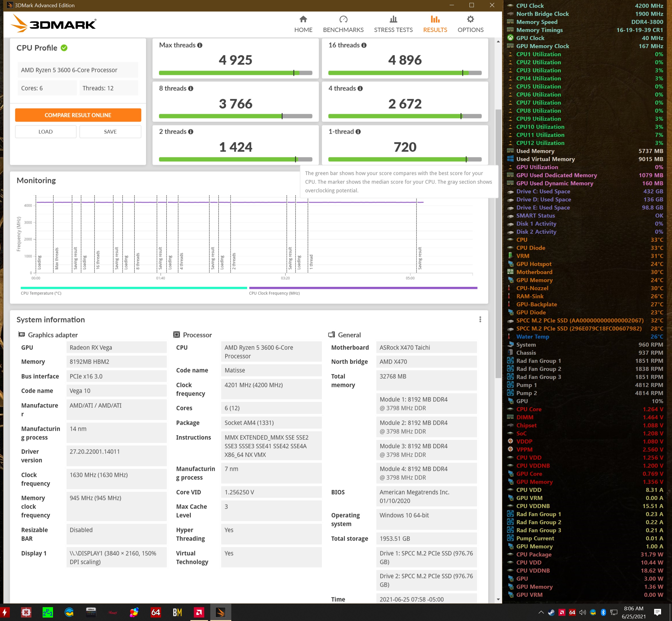
Task: Click COMPARE RESULT ONLINE button
Action: click(x=78, y=115)
